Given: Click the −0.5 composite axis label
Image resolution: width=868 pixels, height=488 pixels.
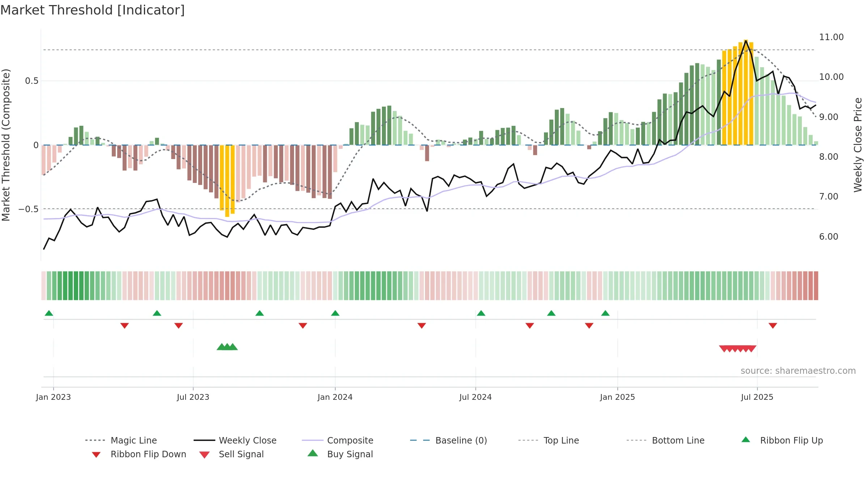Looking at the screenshot, I should [29, 209].
